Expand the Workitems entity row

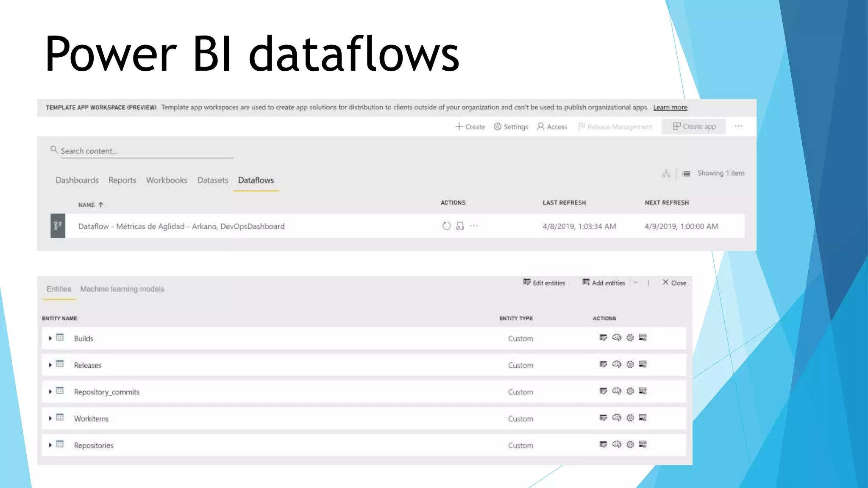50,419
